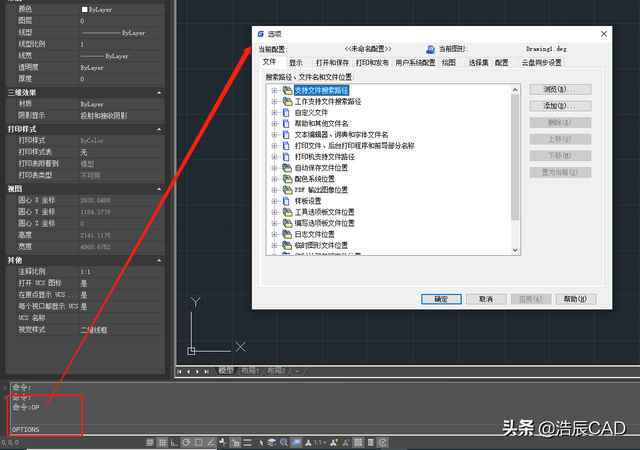Open the 选择集 tab
Viewport: 640px width, 450px height.
[x=478, y=62]
